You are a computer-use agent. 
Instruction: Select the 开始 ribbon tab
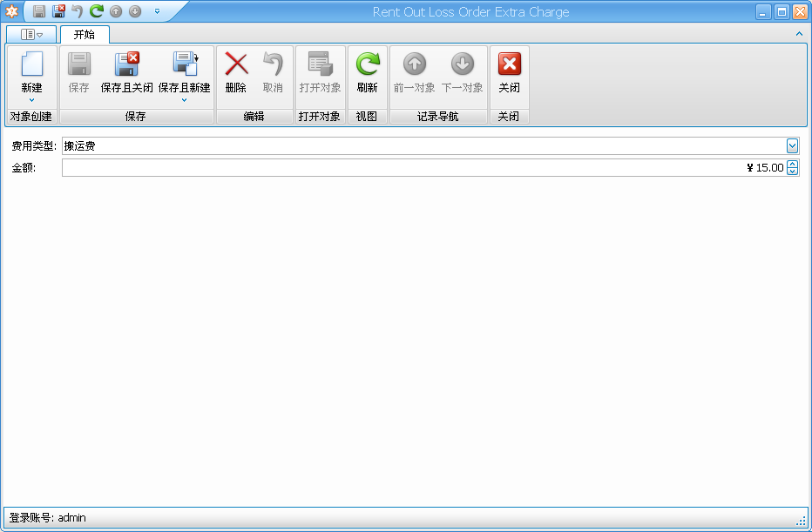point(85,35)
